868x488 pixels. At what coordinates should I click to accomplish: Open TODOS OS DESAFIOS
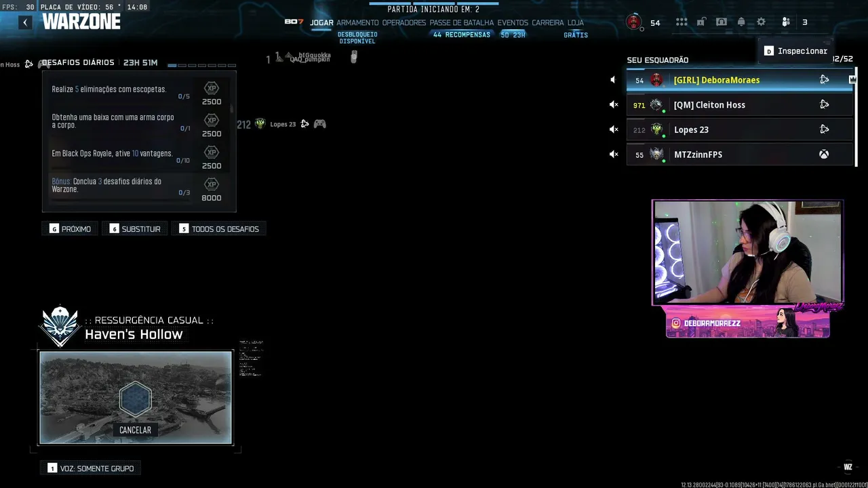click(219, 229)
